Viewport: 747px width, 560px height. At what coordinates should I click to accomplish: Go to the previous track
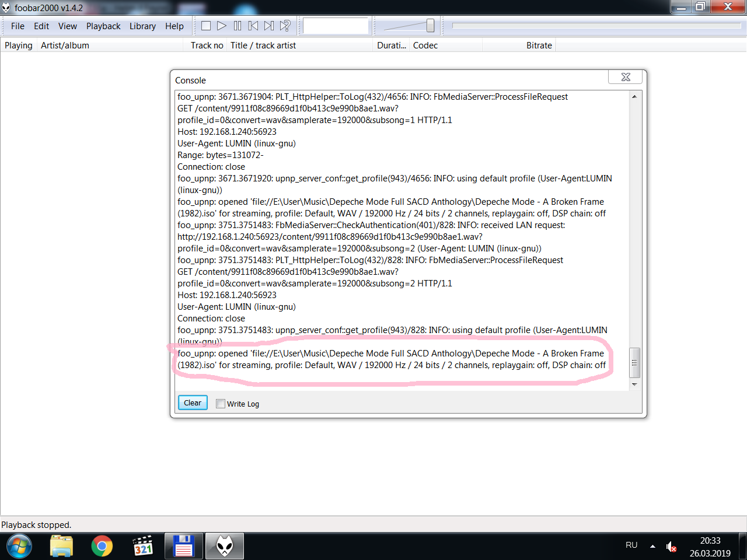pyautogui.click(x=253, y=26)
